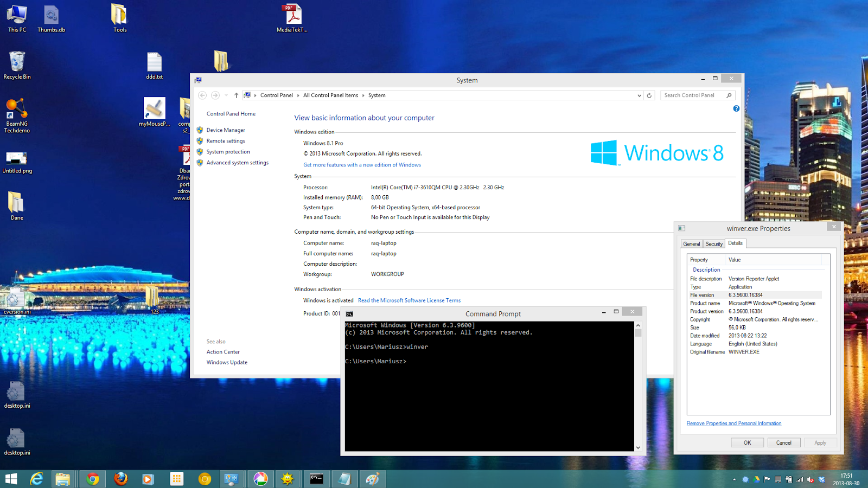Open Picasa from the taskbar
868x488 pixels.
[x=261, y=479]
